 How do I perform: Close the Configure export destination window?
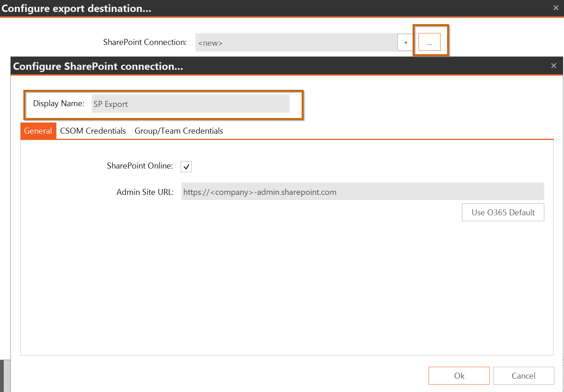tap(556, 7)
